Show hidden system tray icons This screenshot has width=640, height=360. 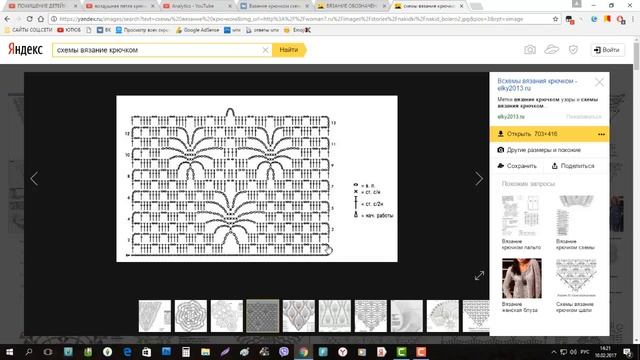coord(554,352)
